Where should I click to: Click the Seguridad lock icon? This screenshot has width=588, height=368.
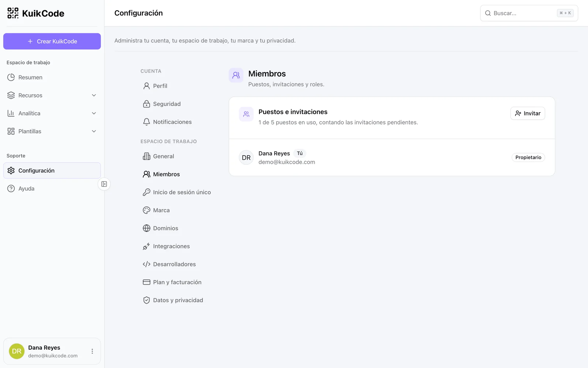click(146, 104)
